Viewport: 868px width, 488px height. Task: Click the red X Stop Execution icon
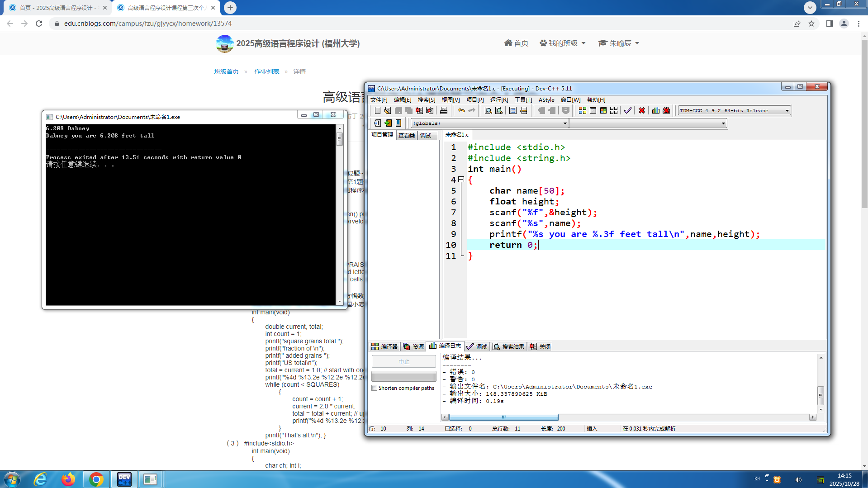point(642,110)
